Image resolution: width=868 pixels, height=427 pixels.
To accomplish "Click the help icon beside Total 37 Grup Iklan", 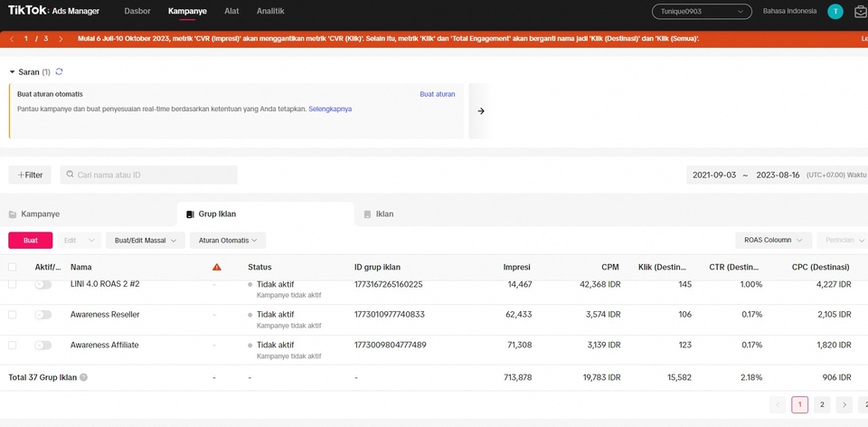I will [x=83, y=377].
